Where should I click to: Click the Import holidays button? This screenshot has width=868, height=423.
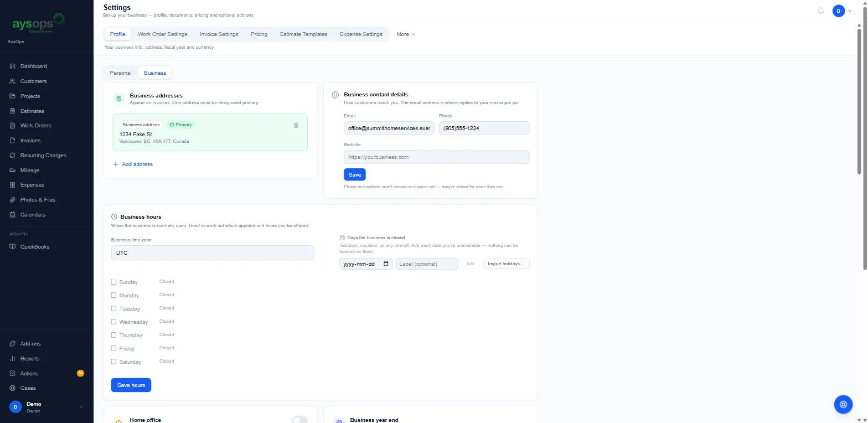506,264
